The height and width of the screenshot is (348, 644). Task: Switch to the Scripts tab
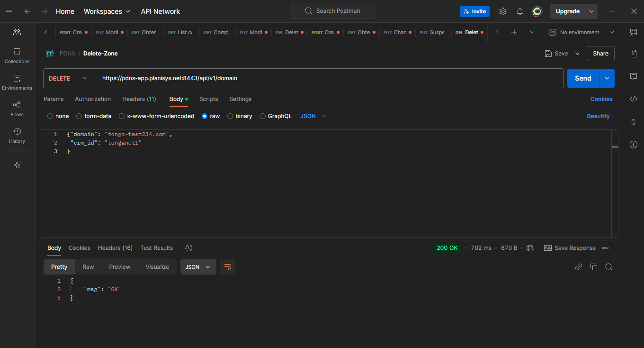point(209,99)
